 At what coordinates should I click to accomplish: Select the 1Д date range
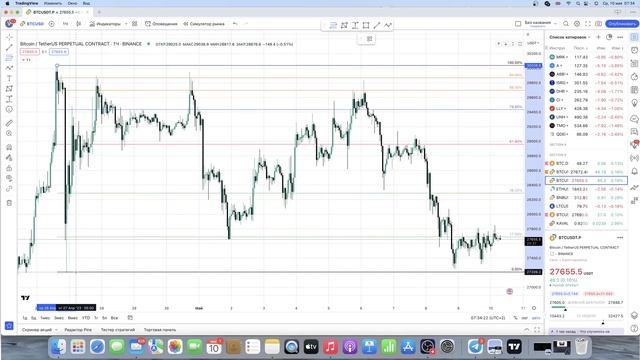click(x=24, y=318)
